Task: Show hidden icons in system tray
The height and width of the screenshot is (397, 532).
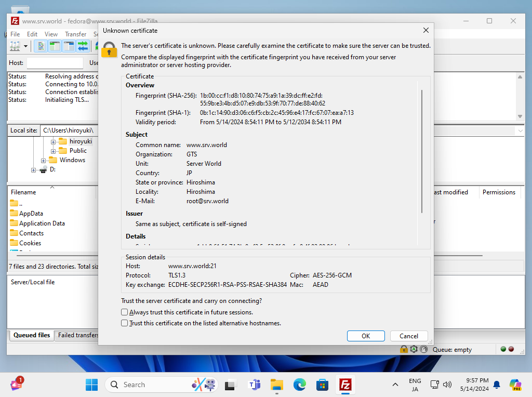Action: tap(395, 385)
